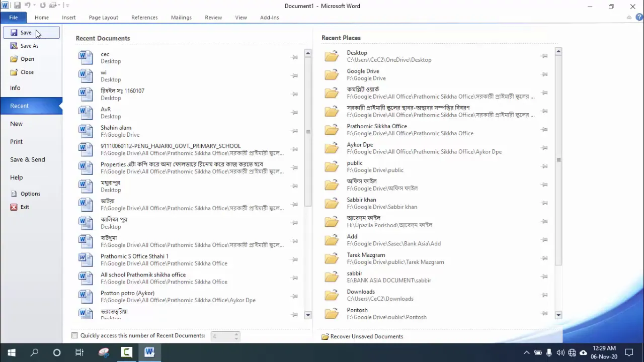Click Save in the backstage menu
This screenshot has width=644, height=362.
click(x=31, y=33)
